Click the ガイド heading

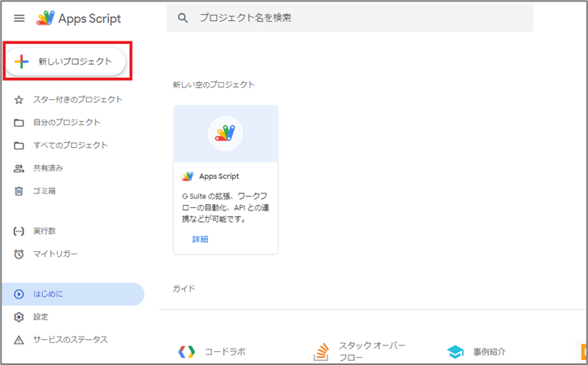tap(184, 289)
